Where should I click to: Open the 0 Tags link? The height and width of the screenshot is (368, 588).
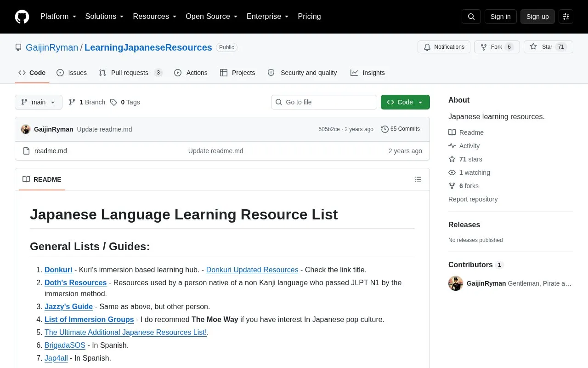[125, 102]
